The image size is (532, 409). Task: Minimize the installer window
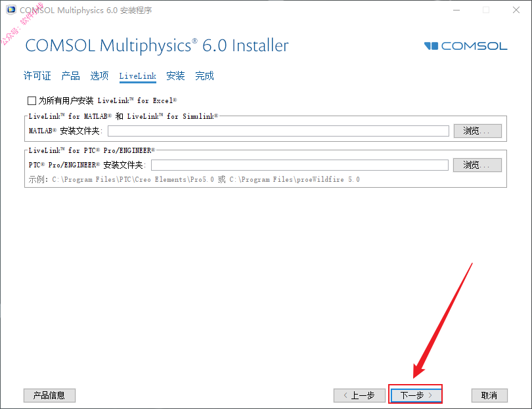click(456, 10)
